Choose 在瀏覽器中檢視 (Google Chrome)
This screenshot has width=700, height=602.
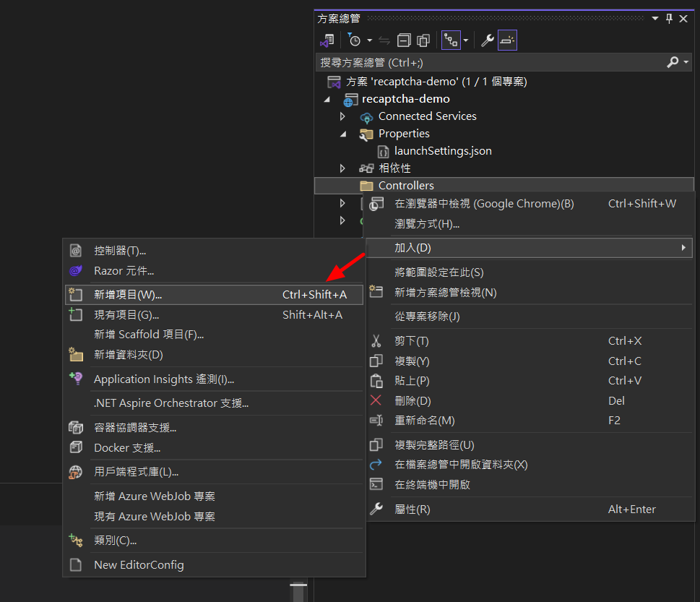[529, 204]
